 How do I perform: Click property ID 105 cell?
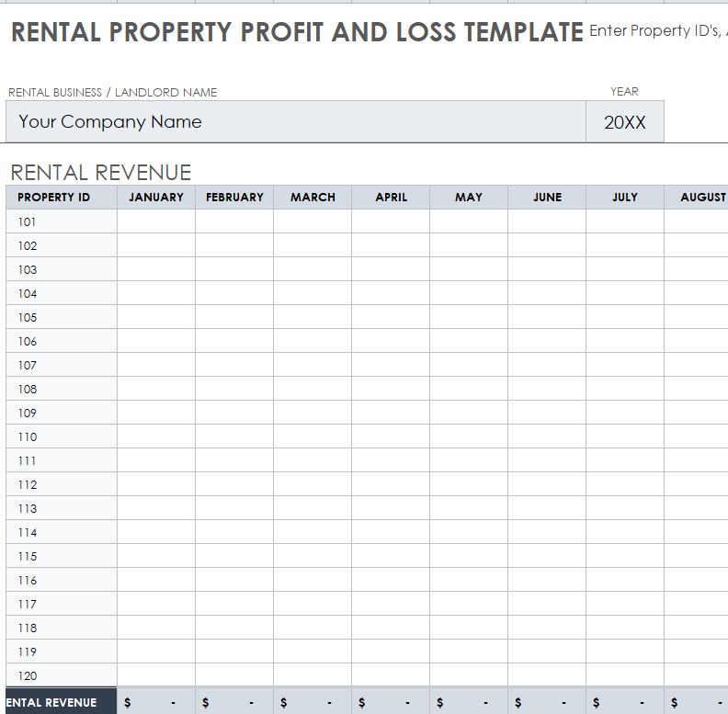(62, 317)
